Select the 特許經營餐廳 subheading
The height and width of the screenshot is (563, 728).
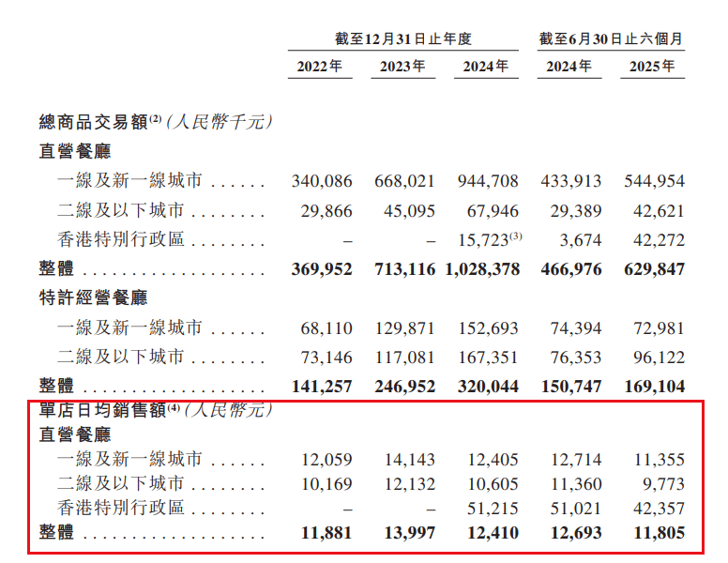[94, 298]
